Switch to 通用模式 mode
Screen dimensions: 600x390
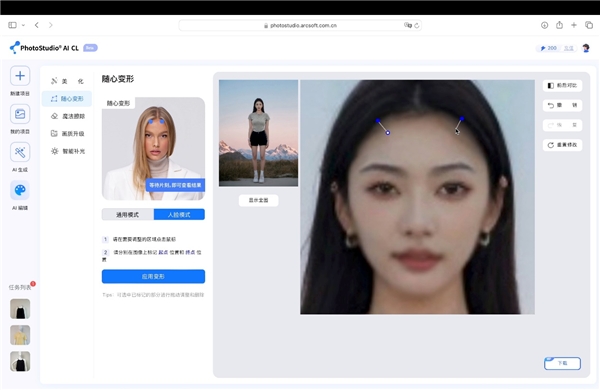pyautogui.click(x=128, y=215)
